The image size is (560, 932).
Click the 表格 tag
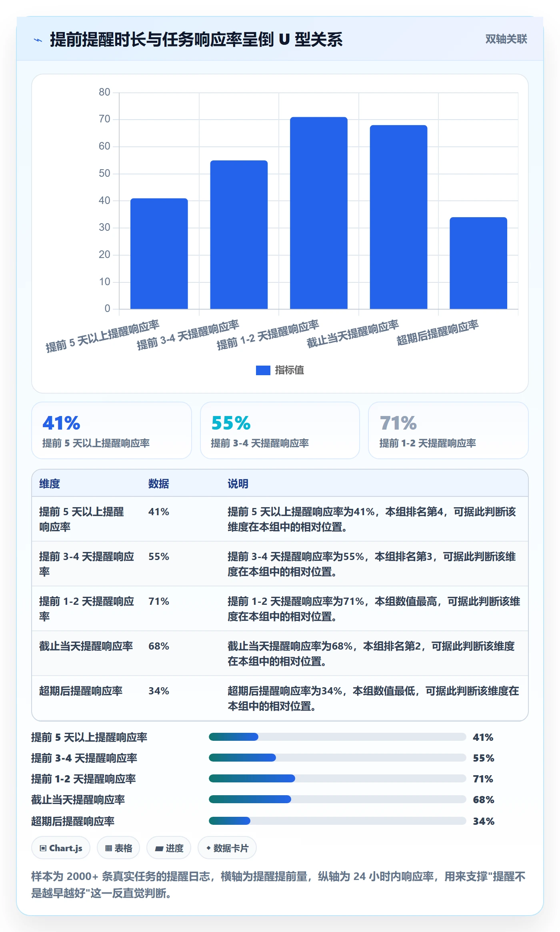click(x=118, y=848)
